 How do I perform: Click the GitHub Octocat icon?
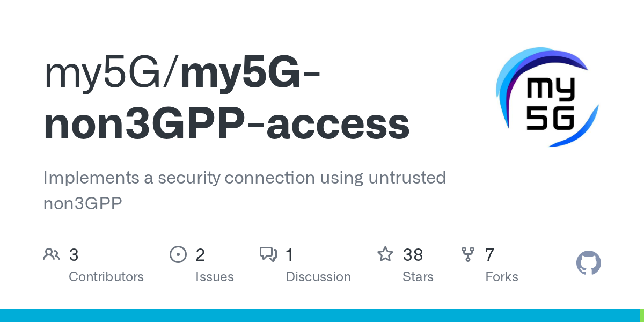pos(588,263)
